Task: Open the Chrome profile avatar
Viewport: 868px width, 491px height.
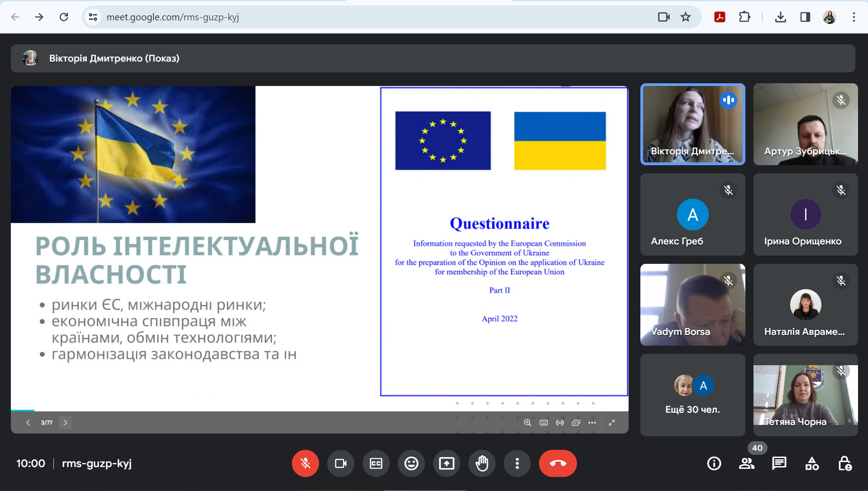Action: [x=829, y=17]
